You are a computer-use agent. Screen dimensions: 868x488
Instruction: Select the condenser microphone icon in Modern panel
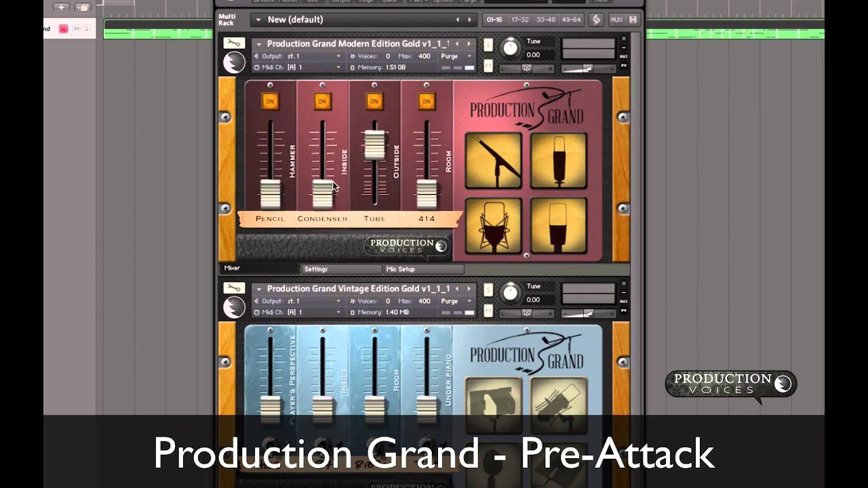559,161
